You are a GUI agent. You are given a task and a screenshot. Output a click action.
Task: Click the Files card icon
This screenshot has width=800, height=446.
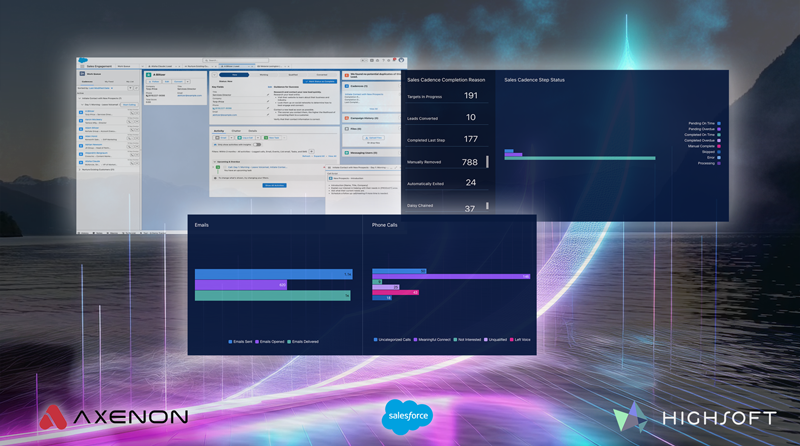click(x=346, y=129)
